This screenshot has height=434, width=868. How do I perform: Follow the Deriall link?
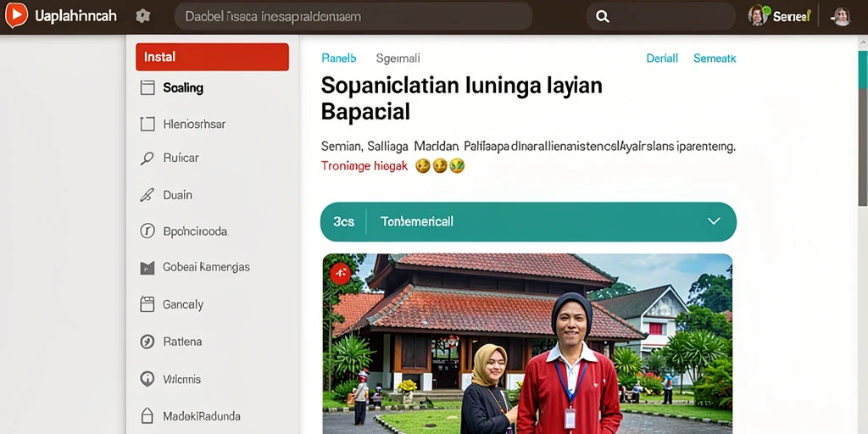point(662,58)
